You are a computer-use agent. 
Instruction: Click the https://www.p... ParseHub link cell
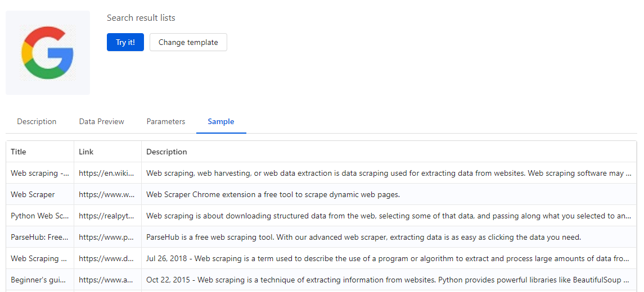tap(107, 237)
